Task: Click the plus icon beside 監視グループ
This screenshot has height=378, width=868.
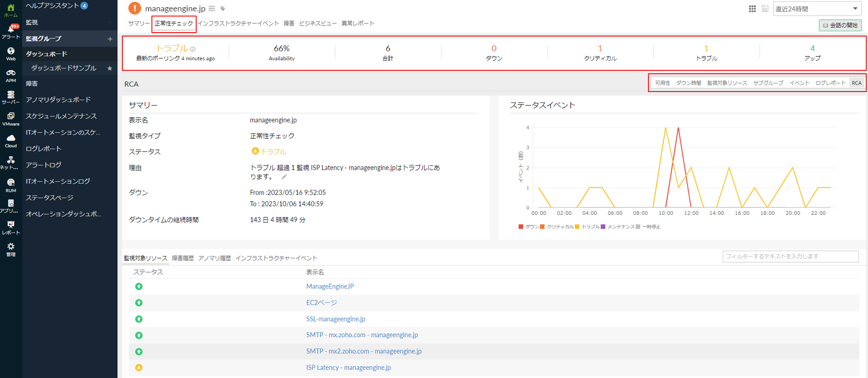Action: 110,39
